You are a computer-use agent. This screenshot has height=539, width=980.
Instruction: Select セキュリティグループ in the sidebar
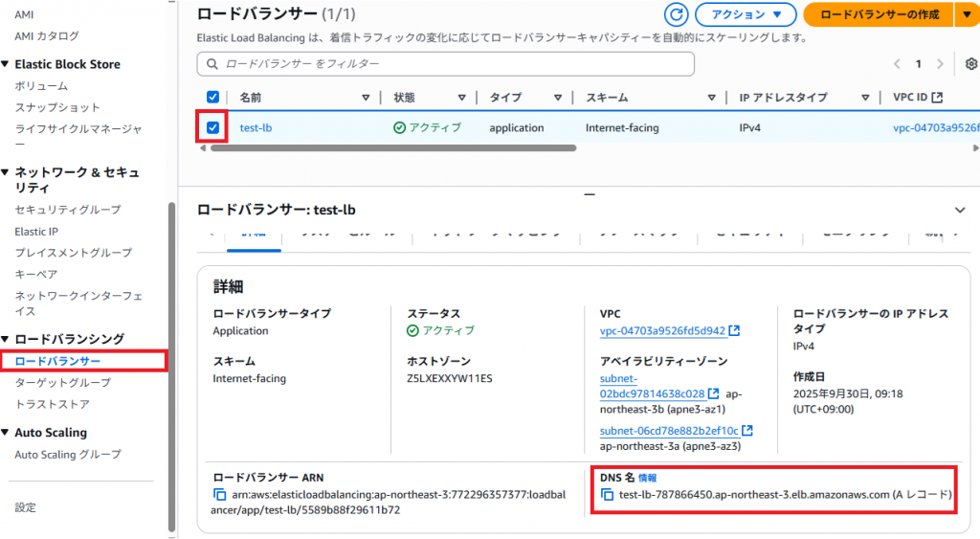(x=67, y=210)
